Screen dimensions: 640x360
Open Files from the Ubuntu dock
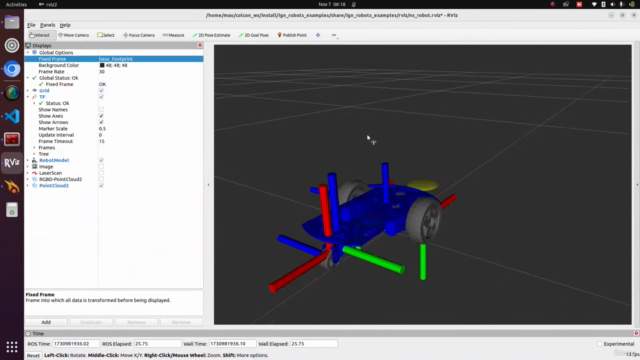pos(12,22)
